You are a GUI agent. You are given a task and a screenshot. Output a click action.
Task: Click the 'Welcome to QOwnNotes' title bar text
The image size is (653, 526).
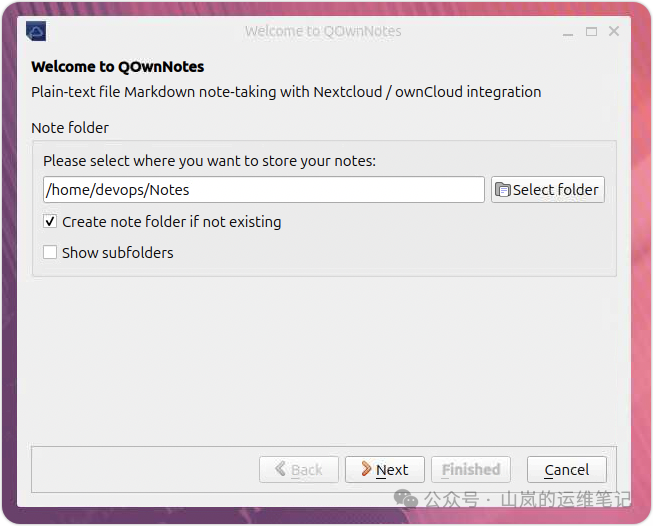pyautogui.click(x=323, y=31)
